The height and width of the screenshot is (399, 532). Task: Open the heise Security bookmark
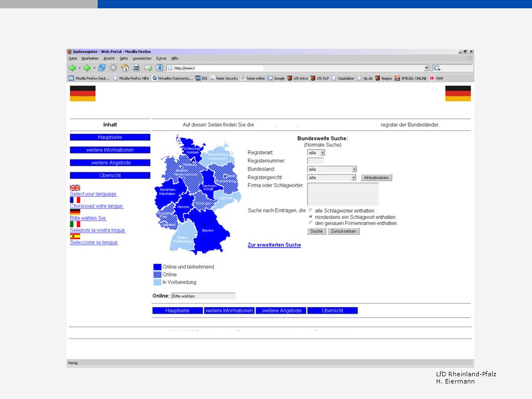tap(224, 78)
